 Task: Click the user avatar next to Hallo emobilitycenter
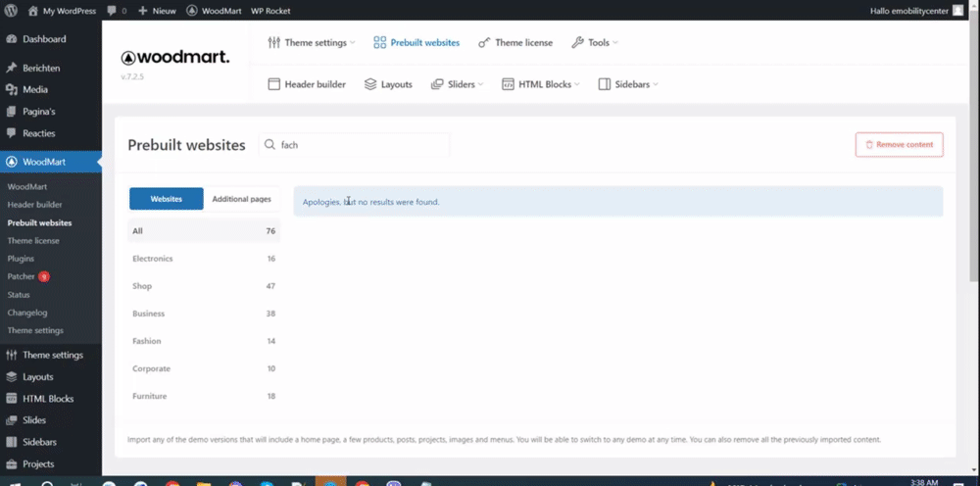pyautogui.click(x=957, y=11)
